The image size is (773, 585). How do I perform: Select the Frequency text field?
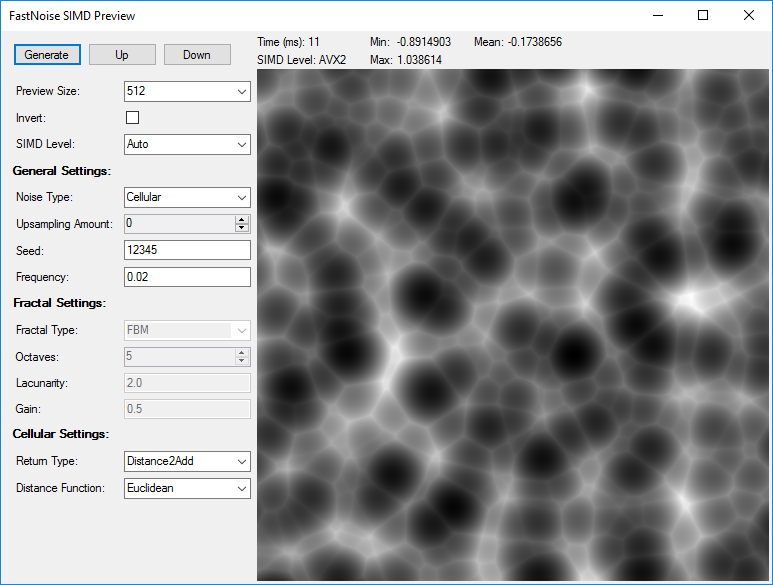(187, 277)
